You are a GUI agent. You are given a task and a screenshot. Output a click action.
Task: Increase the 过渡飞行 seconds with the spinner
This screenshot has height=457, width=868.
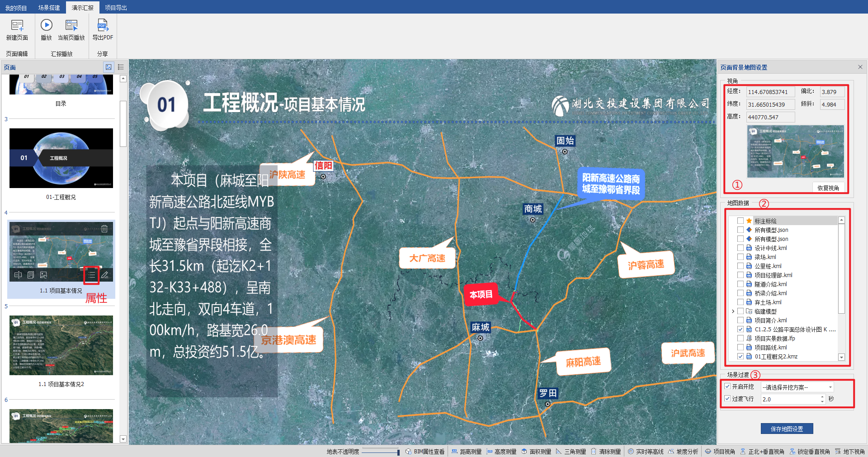pyautogui.click(x=822, y=397)
